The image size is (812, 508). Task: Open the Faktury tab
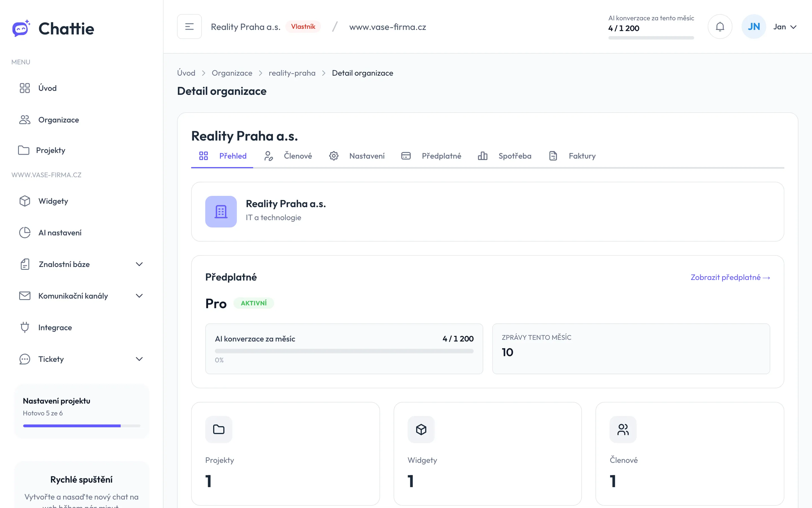[572, 156]
